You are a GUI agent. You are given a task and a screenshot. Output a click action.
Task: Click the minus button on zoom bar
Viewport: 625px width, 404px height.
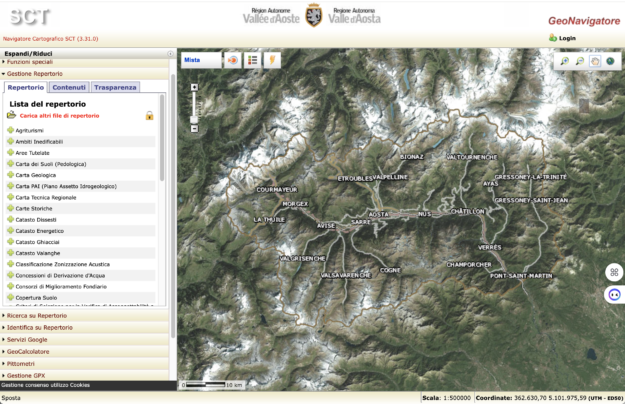194,129
